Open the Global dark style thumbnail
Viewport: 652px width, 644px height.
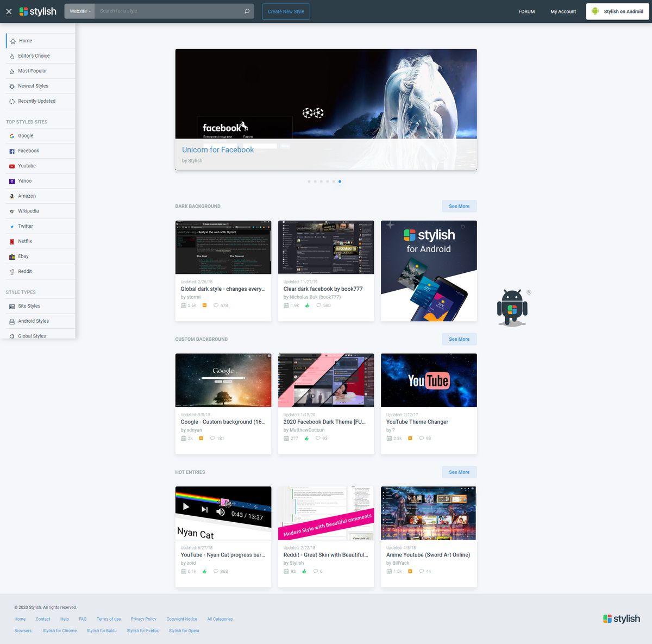223,247
